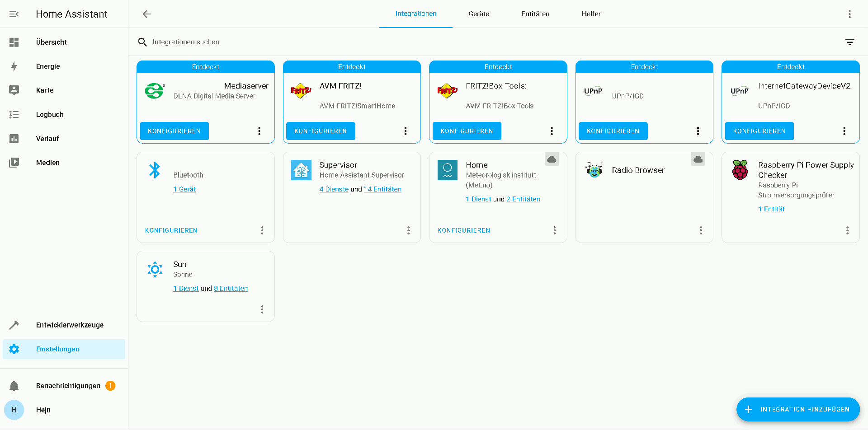The height and width of the screenshot is (430, 868).
Task: Configure the InternetGatewayDeviceV2 discovery
Action: pyautogui.click(x=759, y=131)
